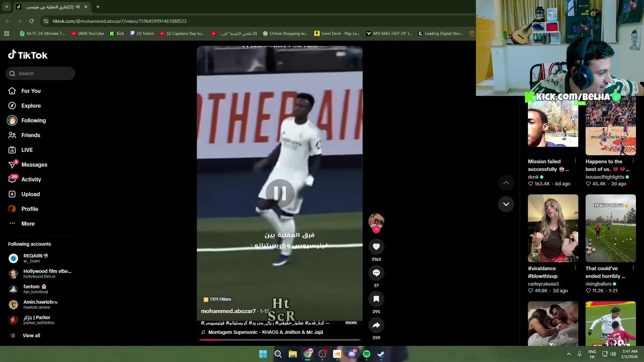This screenshot has height=362, width=644.
Task: Open options for Mission failed video
Action: [x=576, y=161]
